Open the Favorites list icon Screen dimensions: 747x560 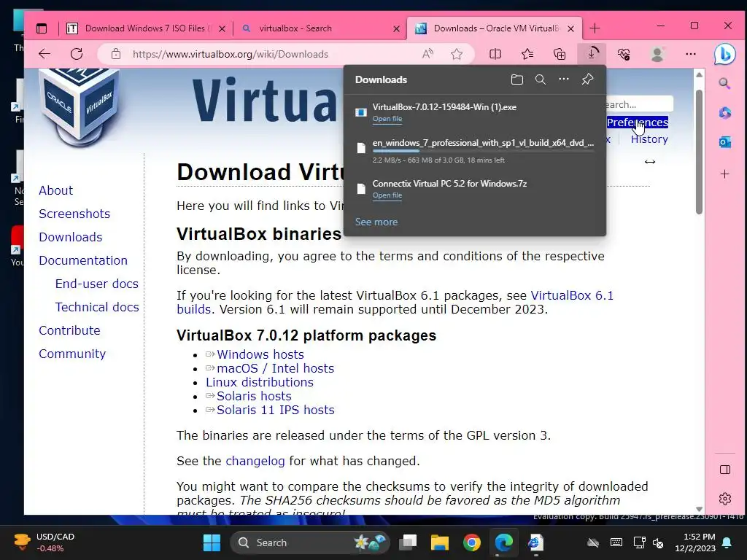pyautogui.click(x=527, y=54)
